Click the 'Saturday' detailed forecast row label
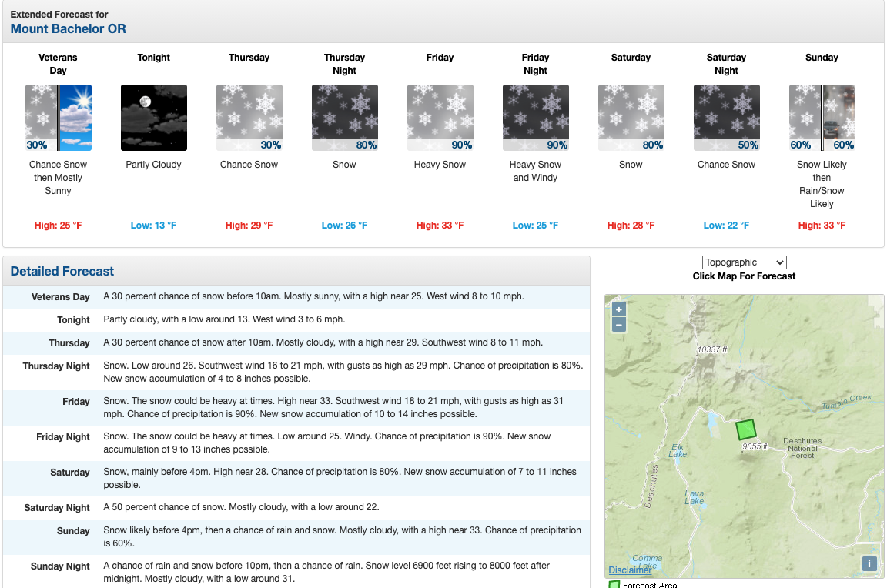Viewport: 887px width, 588px height. click(69, 473)
